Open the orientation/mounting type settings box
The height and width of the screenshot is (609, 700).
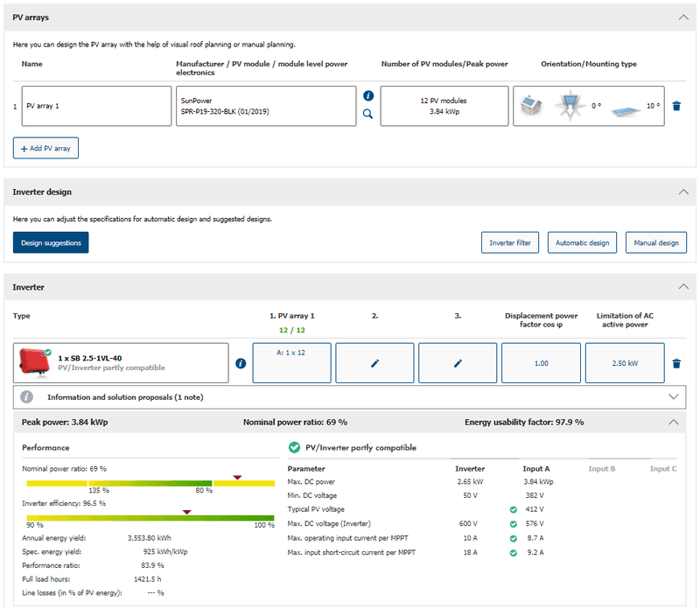click(x=588, y=106)
